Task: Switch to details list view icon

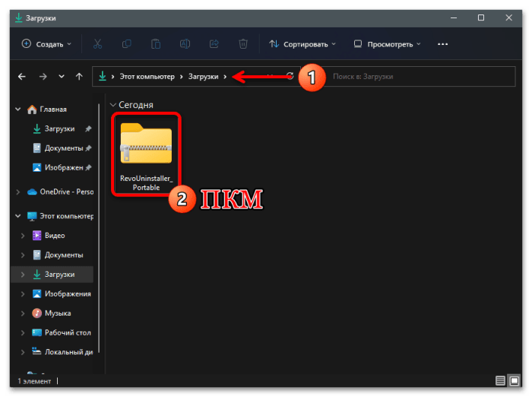Action: point(500,381)
